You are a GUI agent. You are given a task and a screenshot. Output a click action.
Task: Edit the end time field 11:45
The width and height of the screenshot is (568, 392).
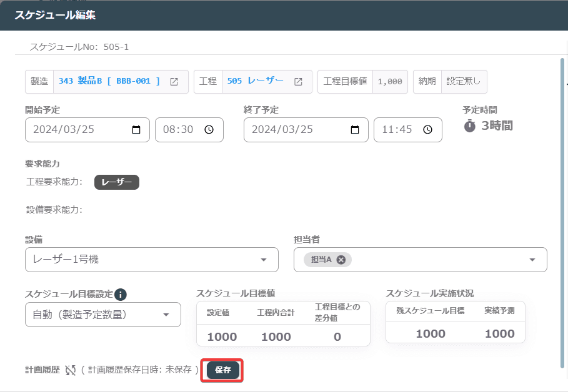pyautogui.click(x=408, y=130)
